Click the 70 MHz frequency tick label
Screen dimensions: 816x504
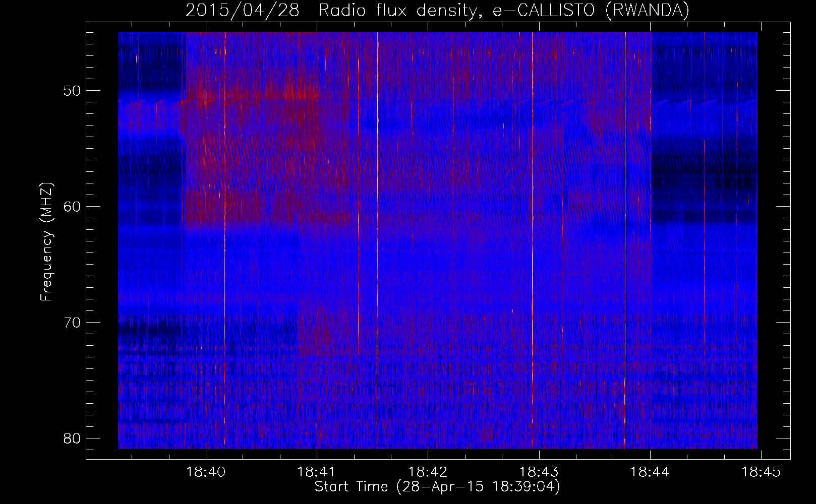tap(73, 323)
